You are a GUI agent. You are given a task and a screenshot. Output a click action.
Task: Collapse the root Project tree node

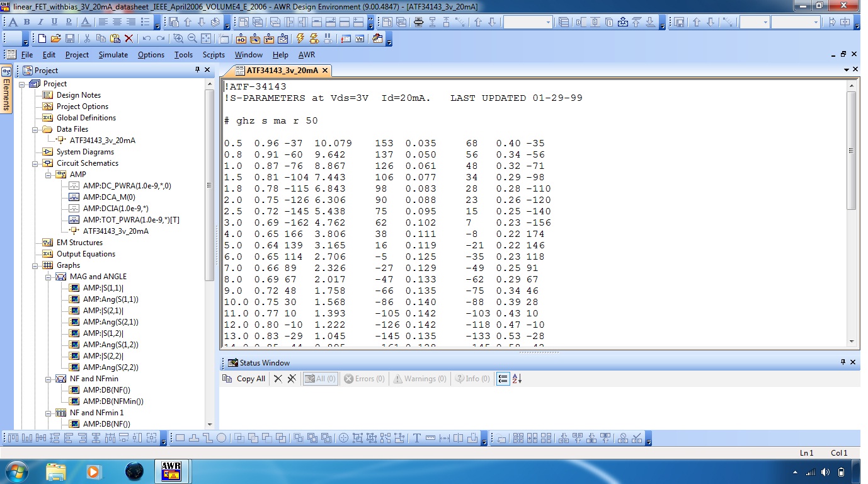[x=21, y=84]
